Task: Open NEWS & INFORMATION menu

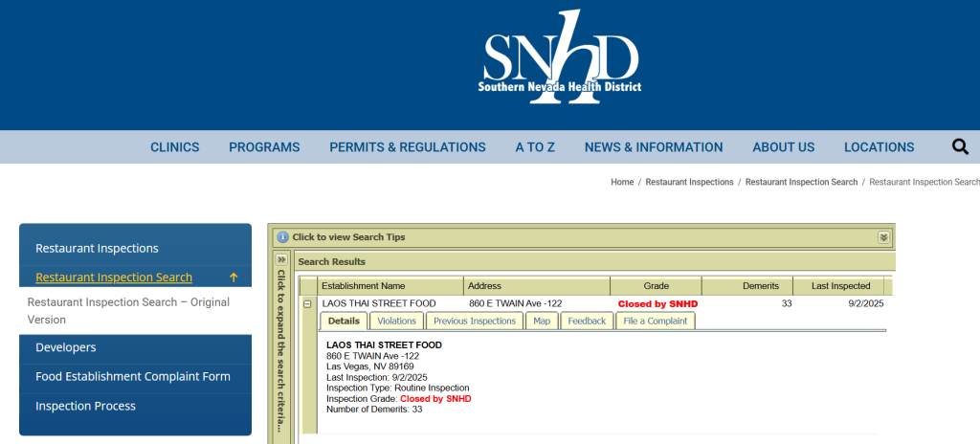Action: coord(654,147)
